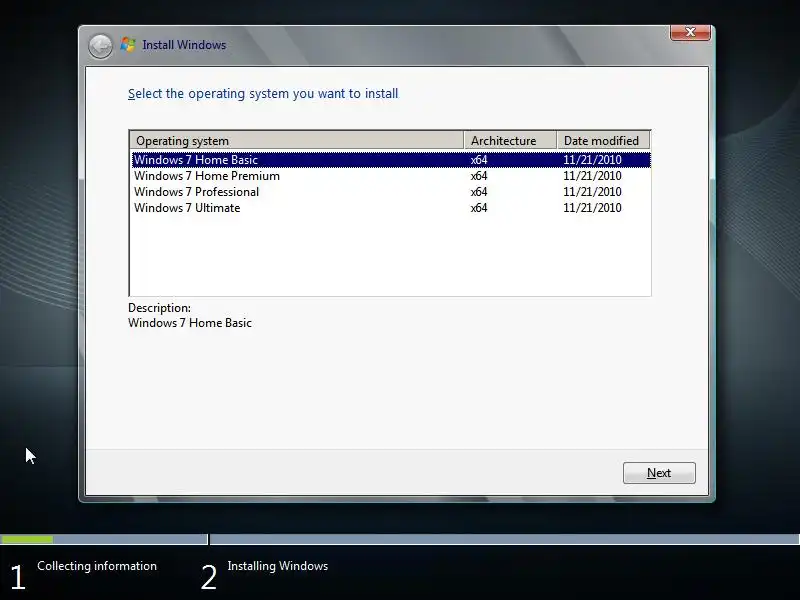800x600 pixels.
Task: Click the 'Collecting information' step label
Action: click(x=97, y=566)
